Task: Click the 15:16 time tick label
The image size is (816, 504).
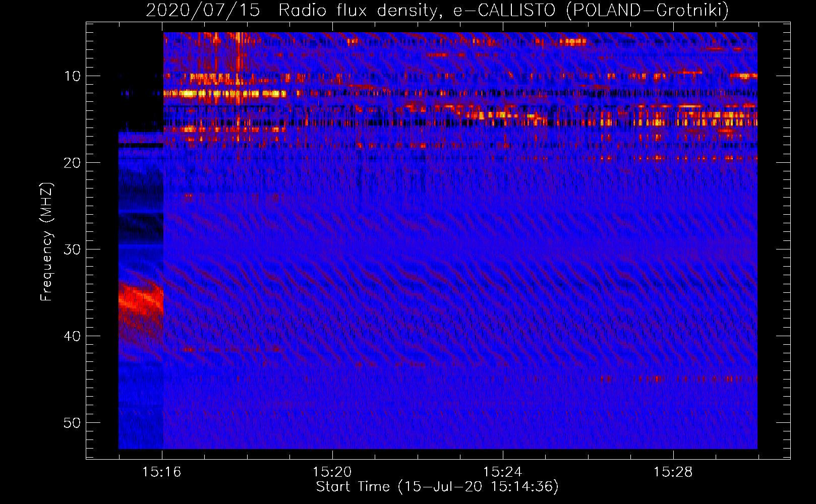Action: (x=161, y=472)
